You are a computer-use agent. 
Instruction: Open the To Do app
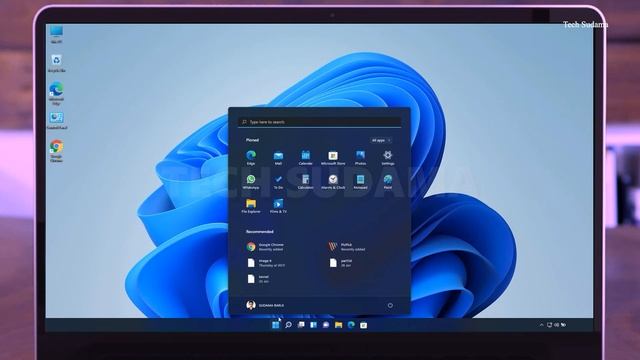pos(278,182)
